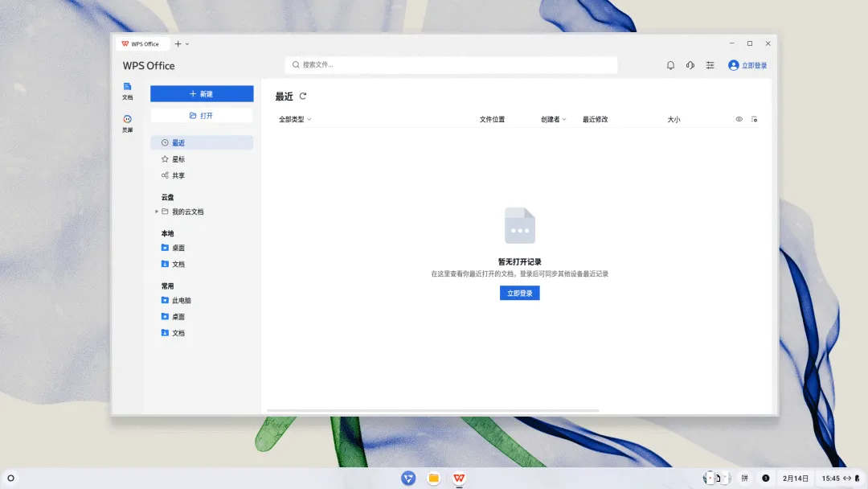Add new tab with plus icon
Image resolution: width=868 pixels, height=489 pixels.
(x=178, y=43)
